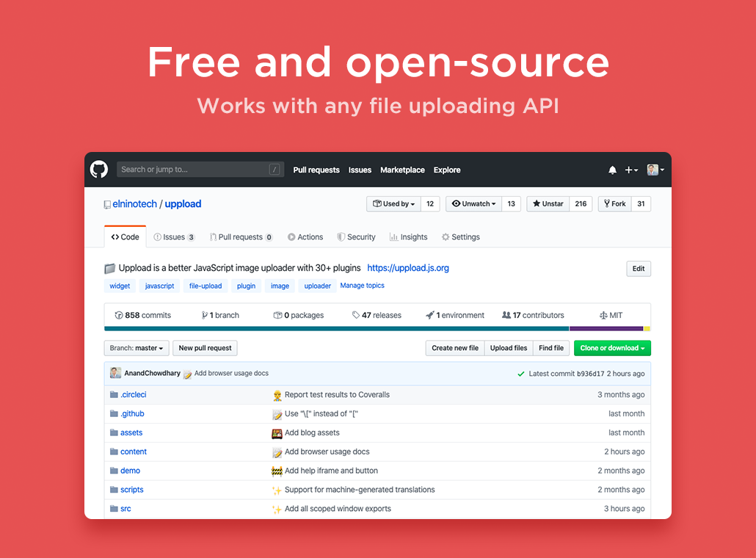Open Pull requests in top navigation bar
The height and width of the screenshot is (558, 756).
[316, 170]
